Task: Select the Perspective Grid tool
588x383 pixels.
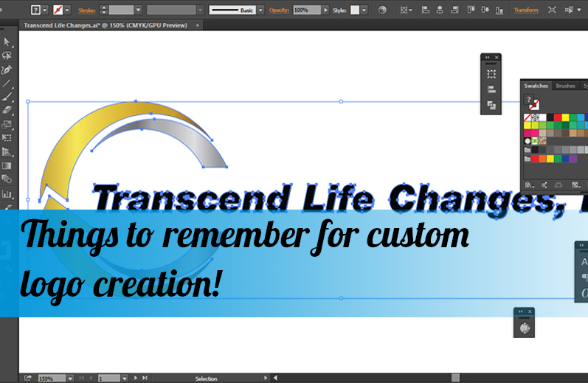Action: [7, 151]
